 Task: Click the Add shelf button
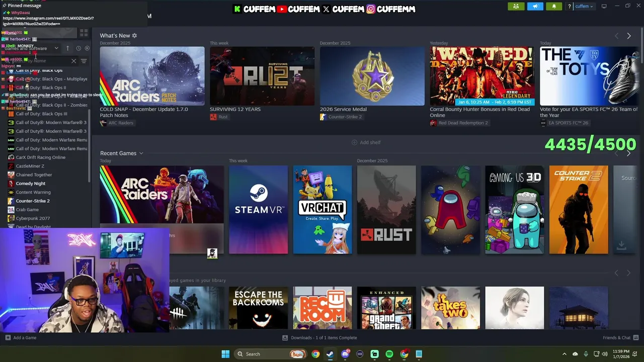(x=366, y=142)
